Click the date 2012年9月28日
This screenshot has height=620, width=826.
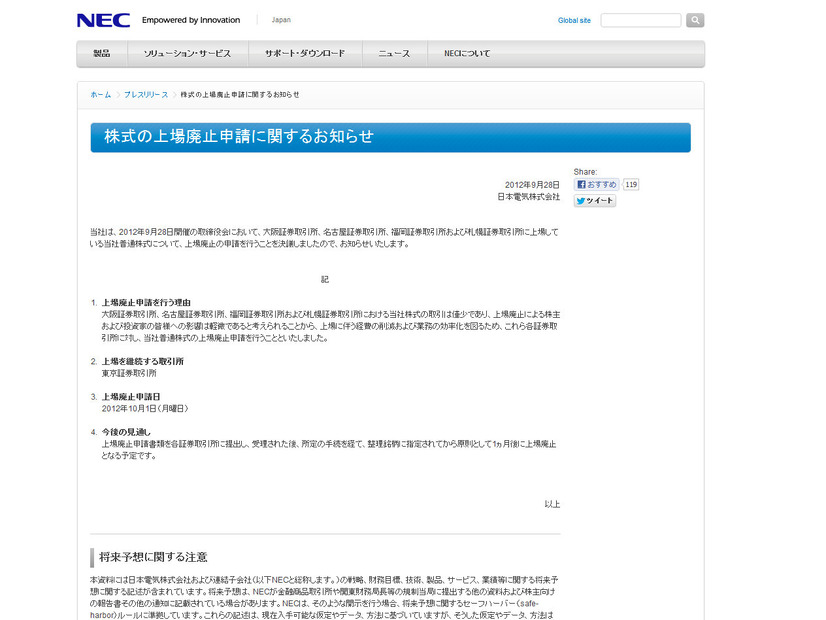532,185
